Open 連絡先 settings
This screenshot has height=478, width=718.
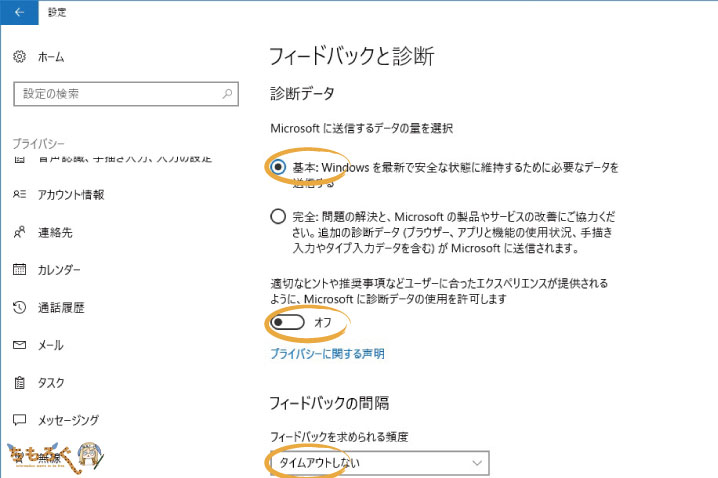55,233
